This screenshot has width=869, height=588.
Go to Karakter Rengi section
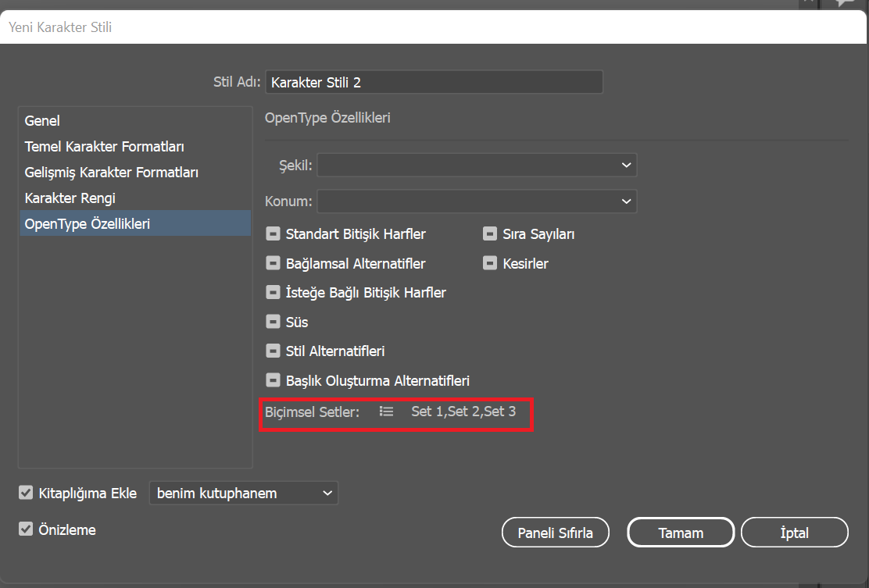tap(70, 198)
